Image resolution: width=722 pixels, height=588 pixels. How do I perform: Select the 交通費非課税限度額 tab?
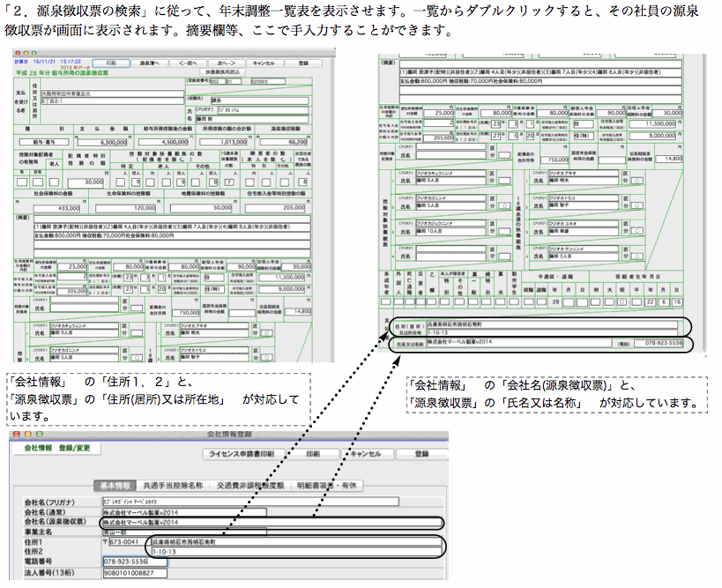[243, 485]
